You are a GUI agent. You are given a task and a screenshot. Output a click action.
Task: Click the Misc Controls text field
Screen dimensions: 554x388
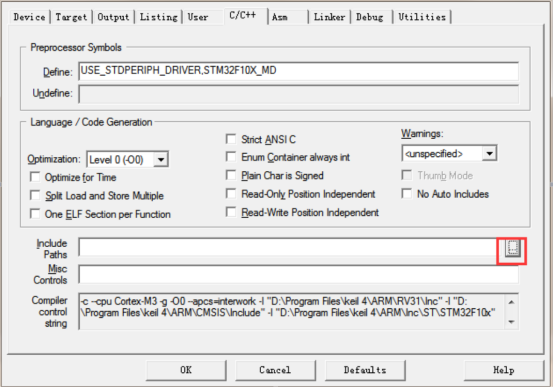(299, 274)
